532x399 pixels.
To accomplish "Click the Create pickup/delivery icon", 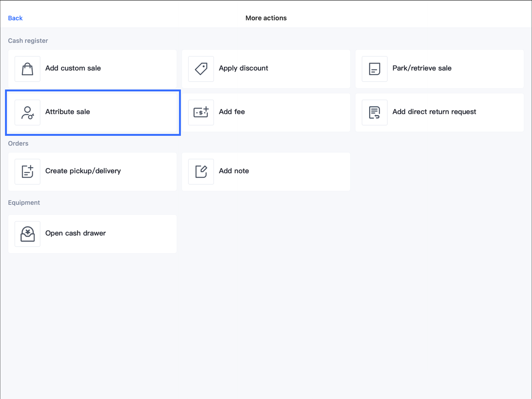I will (x=28, y=171).
